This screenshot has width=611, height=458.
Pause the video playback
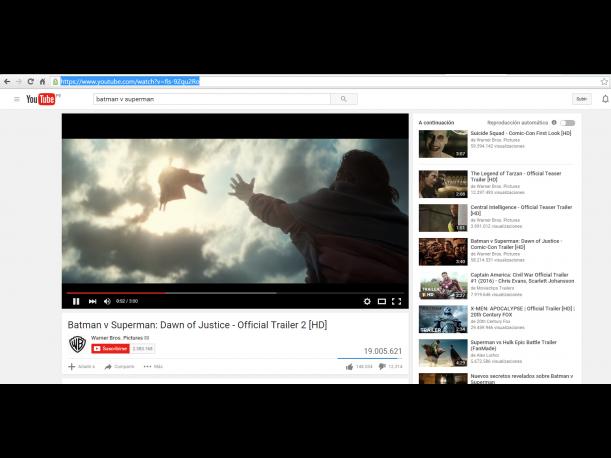pos(76,301)
